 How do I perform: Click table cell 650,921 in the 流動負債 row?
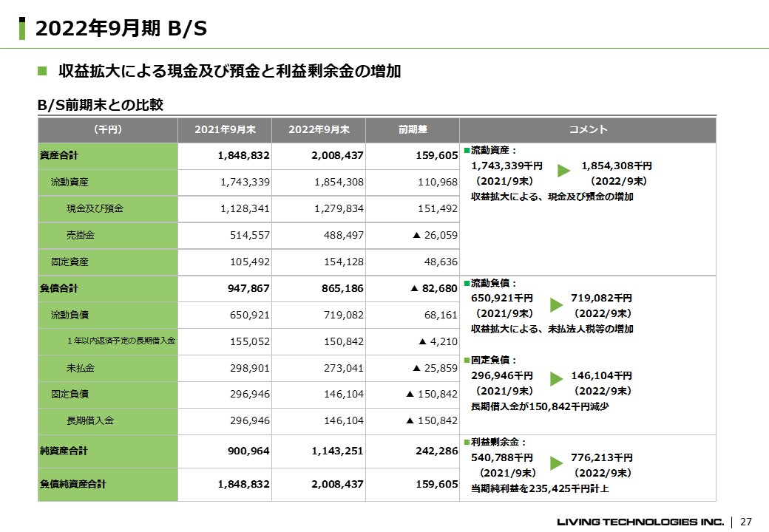[250, 315]
